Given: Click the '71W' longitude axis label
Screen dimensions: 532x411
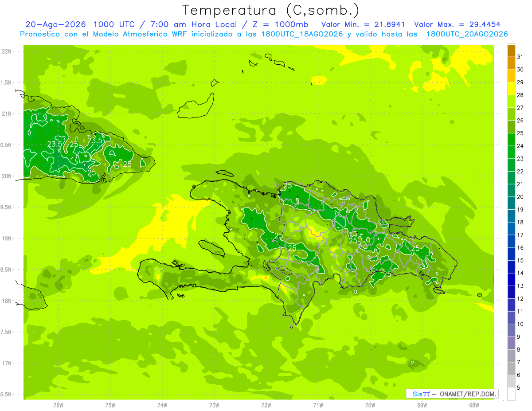Looking at the screenshot, I should (318, 405).
